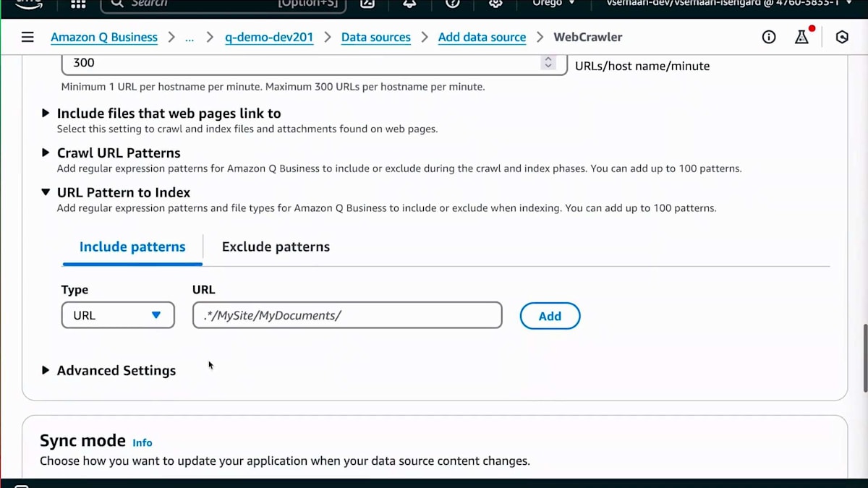Image resolution: width=868 pixels, height=488 pixels.
Task: Expand Include files that web pages link to
Action: [x=169, y=114]
